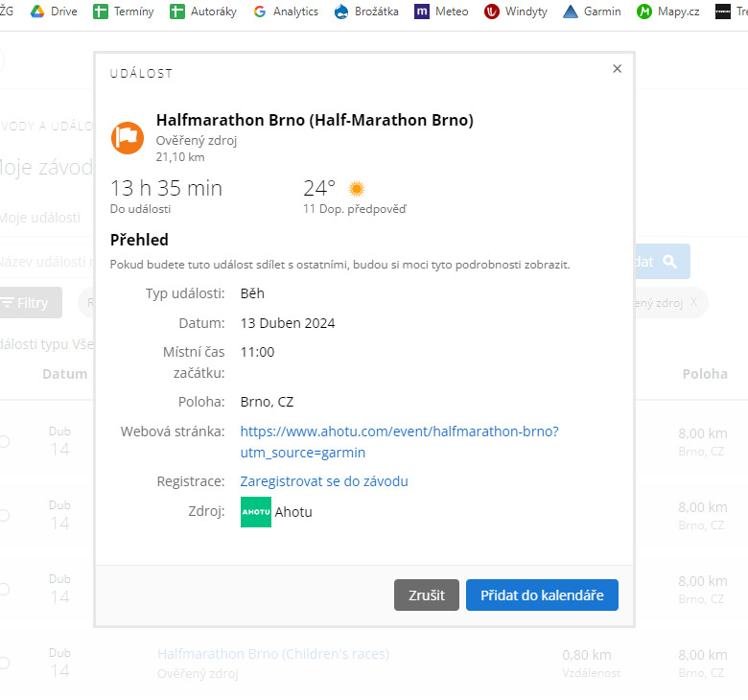Open the Garmin bookmark
748x700 pixels.
pos(592,12)
